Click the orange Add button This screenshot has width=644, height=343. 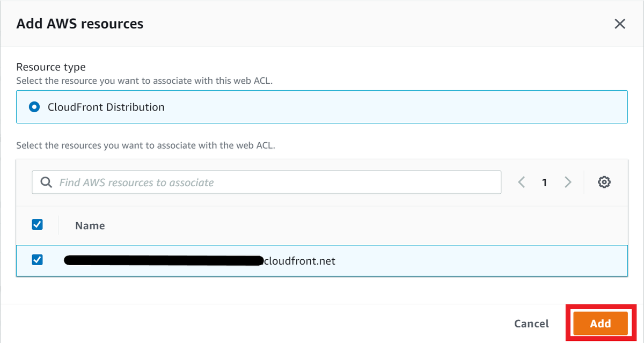pos(601,323)
